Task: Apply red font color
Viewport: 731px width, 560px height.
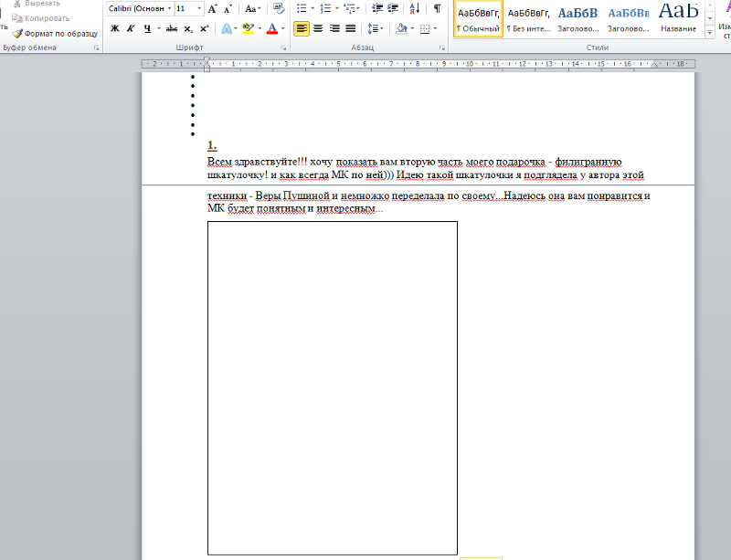Action: [272, 28]
